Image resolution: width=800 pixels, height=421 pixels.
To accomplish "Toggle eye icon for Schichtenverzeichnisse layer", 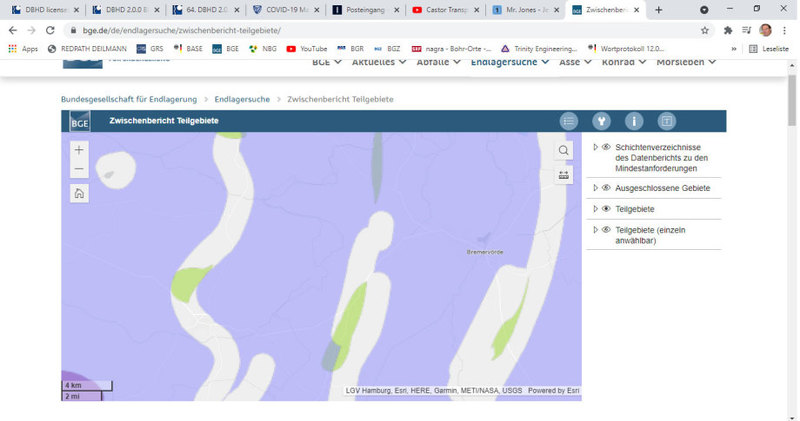I will point(606,147).
